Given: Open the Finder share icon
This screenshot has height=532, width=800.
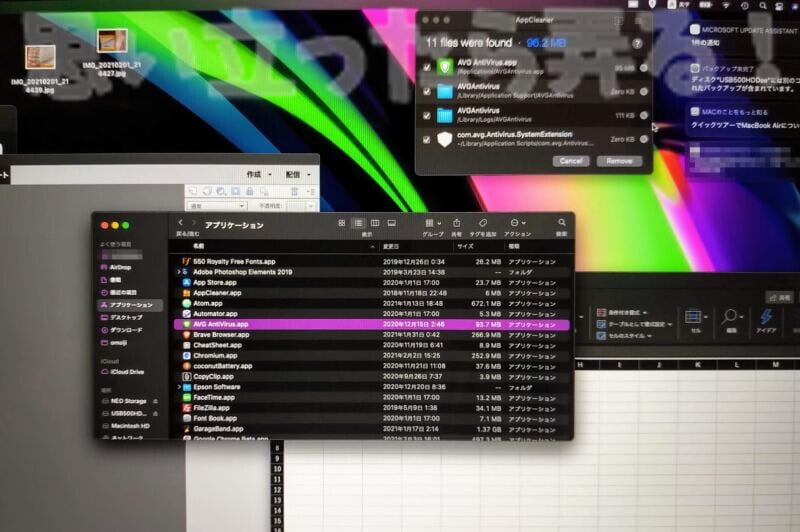Looking at the screenshot, I should point(457,223).
